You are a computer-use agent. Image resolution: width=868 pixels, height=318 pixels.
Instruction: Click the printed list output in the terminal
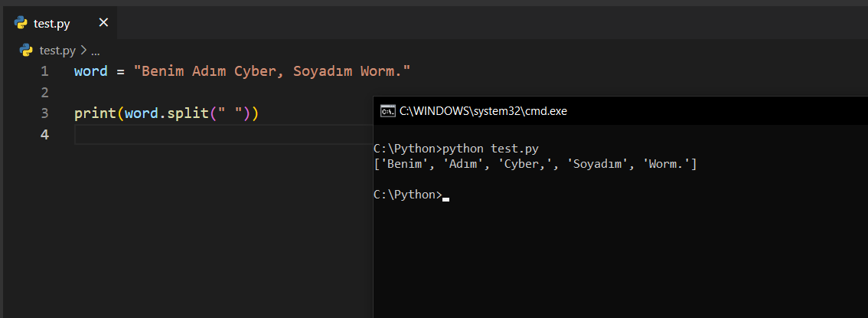pyautogui.click(x=535, y=165)
